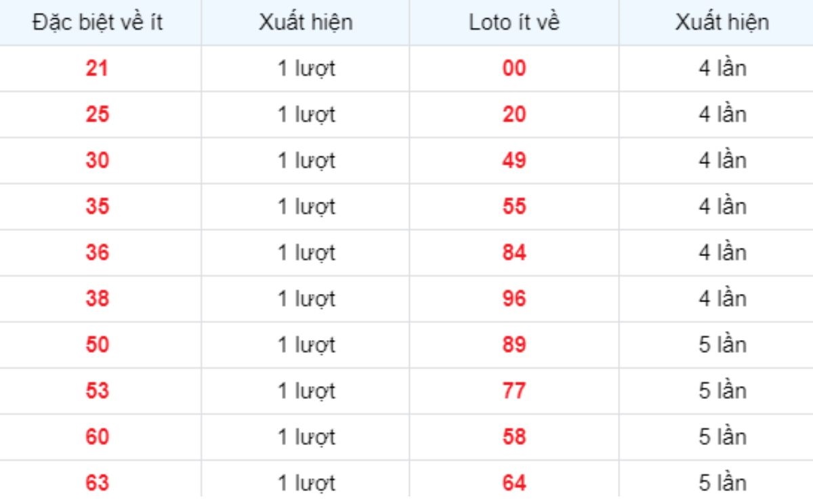Select special number 21 in red
The height and width of the screenshot is (504, 813).
tap(98, 68)
